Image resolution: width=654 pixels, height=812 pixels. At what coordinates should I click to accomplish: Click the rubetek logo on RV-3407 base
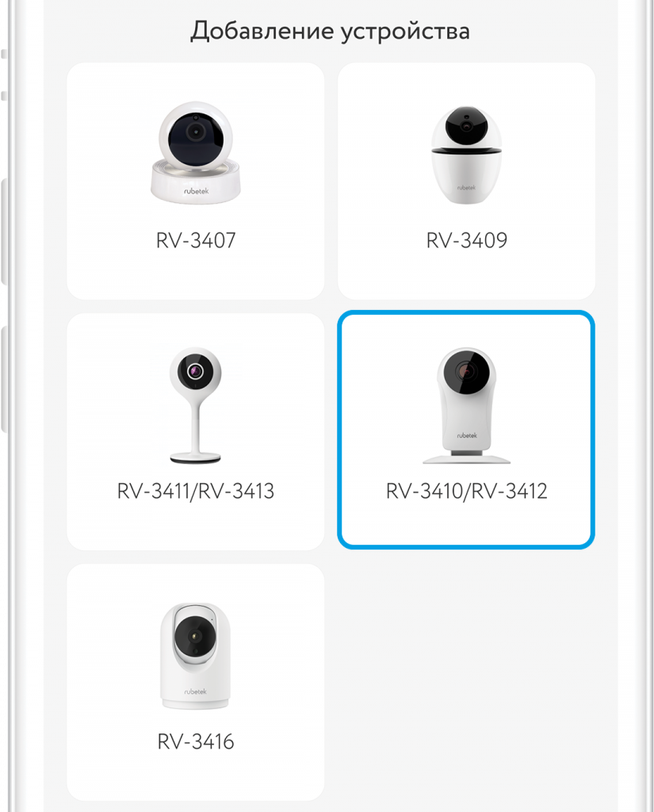197,191
